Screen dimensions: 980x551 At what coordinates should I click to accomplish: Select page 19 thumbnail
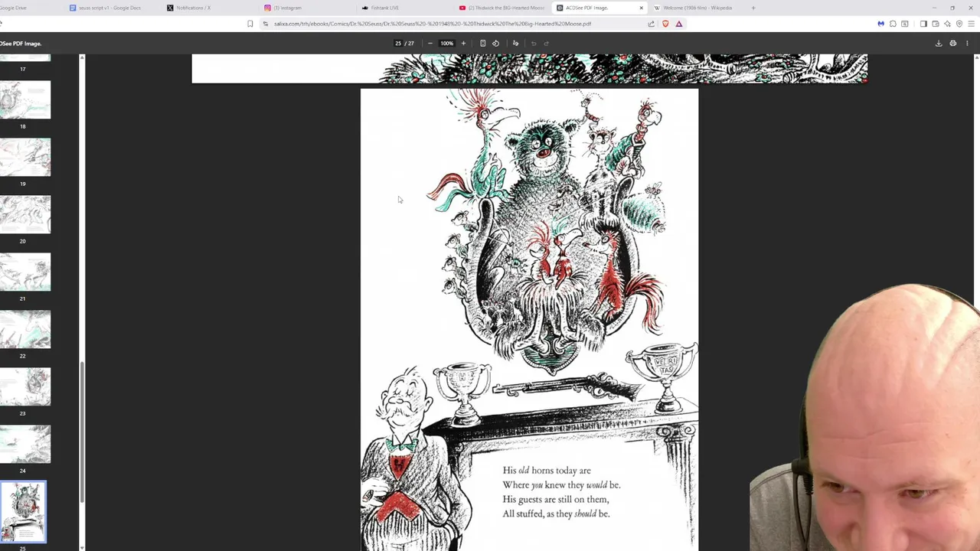click(x=25, y=158)
